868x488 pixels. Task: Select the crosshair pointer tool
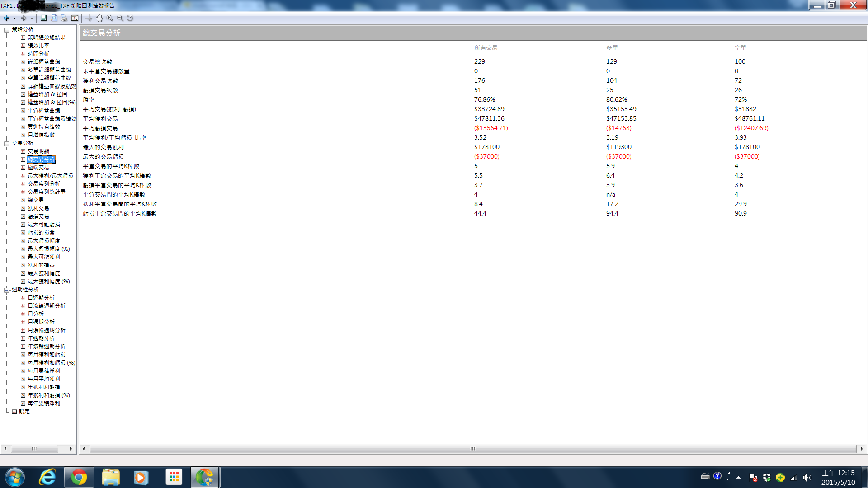[x=89, y=18]
